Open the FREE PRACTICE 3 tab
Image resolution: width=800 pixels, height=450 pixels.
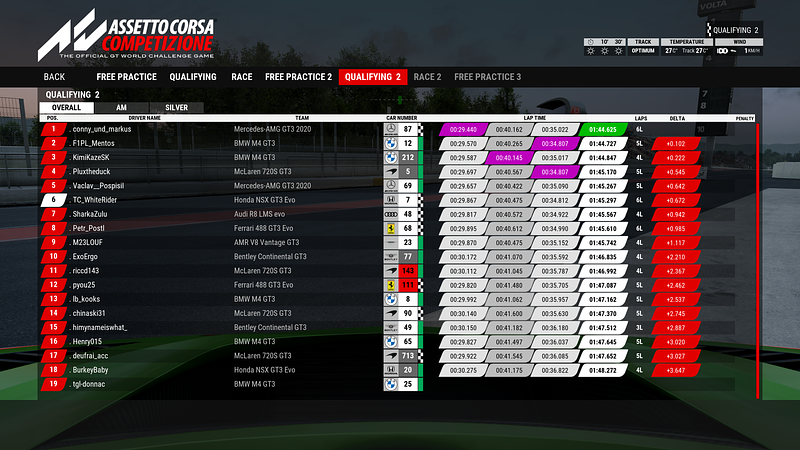click(488, 77)
